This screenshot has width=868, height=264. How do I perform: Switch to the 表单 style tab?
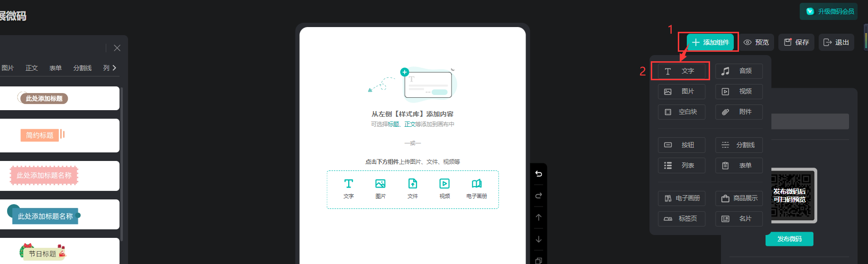pyautogui.click(x=55, y=68)
